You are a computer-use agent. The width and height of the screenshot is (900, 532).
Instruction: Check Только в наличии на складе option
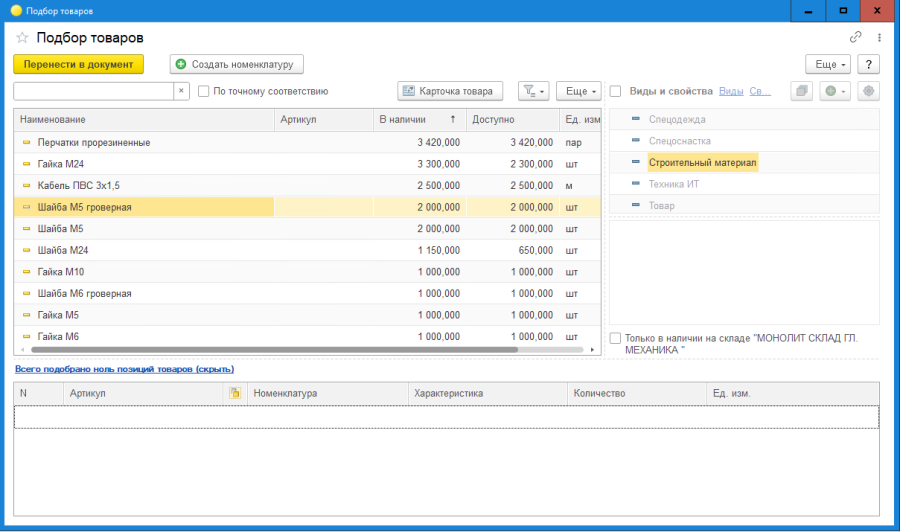616,338
